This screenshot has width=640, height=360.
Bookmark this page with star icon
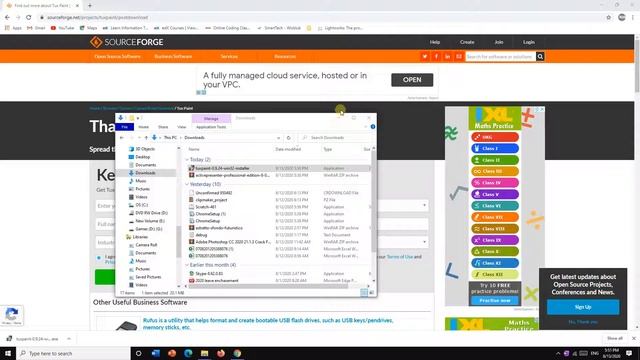click(609, 18)
